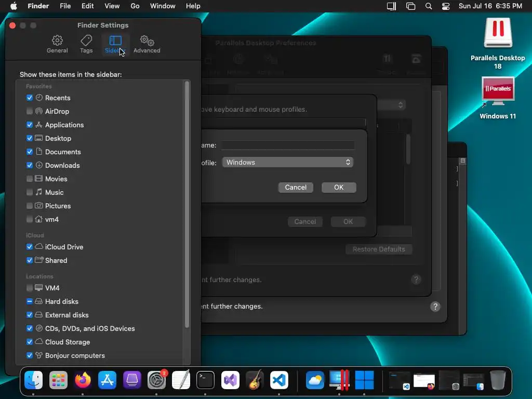The height and width of the screenshot is (399, 532).
Task: Toggle CDs, DVDs, and iOS Devices checkbox
Action: click(x=30, y=328)
